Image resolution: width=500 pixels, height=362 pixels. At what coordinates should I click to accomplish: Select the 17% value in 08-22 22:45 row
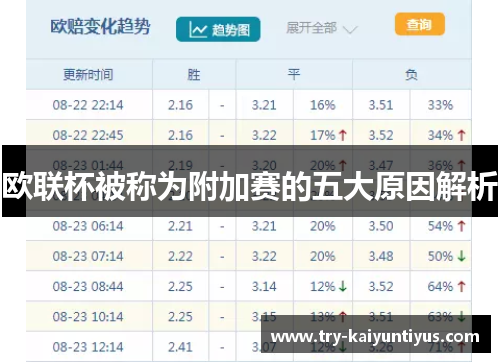323,135
